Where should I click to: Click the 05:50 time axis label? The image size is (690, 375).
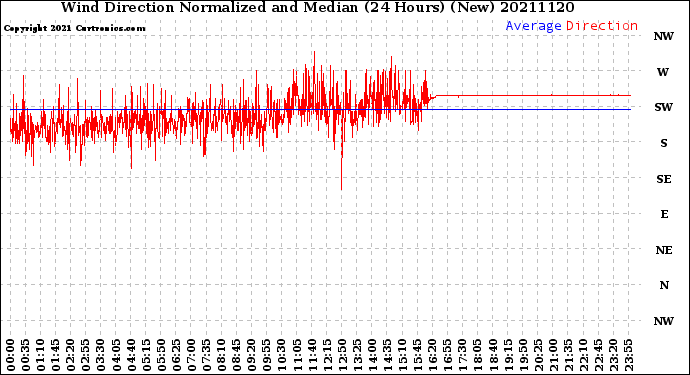[161, 355]
